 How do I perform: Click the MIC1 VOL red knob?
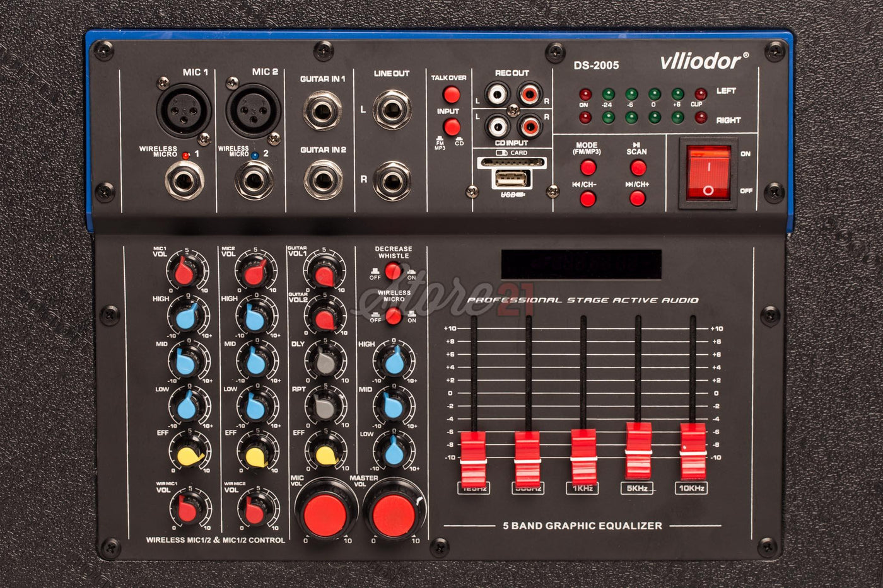[x=185, y=272]
